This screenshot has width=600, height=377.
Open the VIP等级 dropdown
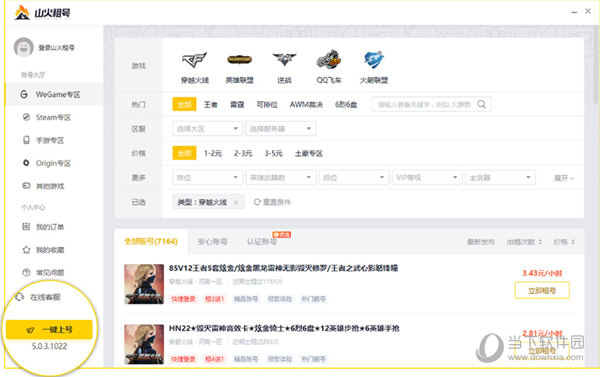pos(427,178)
